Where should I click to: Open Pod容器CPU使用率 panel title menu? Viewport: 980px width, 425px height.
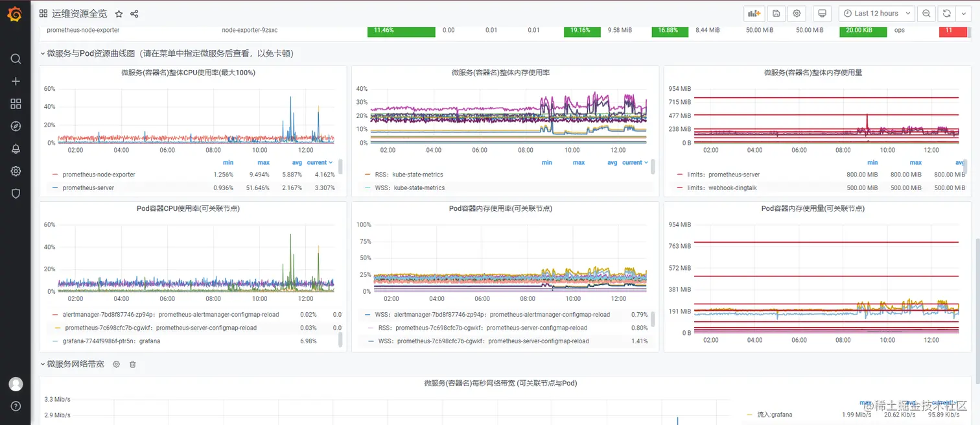coord(188,209)
